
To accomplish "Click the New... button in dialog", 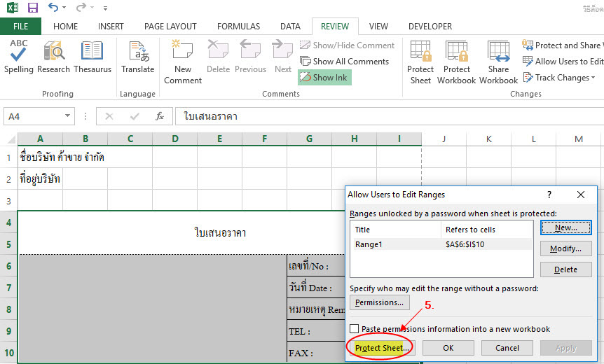I will pyautogui.click(x=566, y=227).
